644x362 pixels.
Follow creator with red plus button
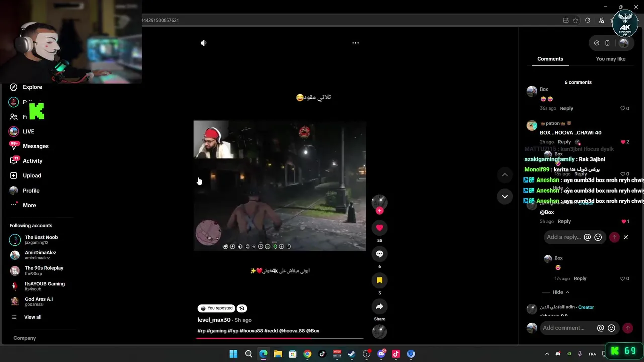[x=379, y=211]
